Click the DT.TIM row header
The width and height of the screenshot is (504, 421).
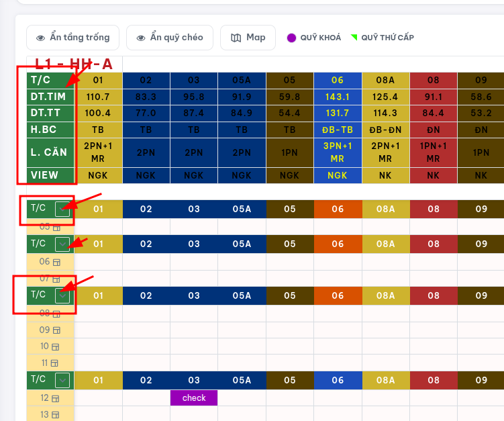coord(50,97)
